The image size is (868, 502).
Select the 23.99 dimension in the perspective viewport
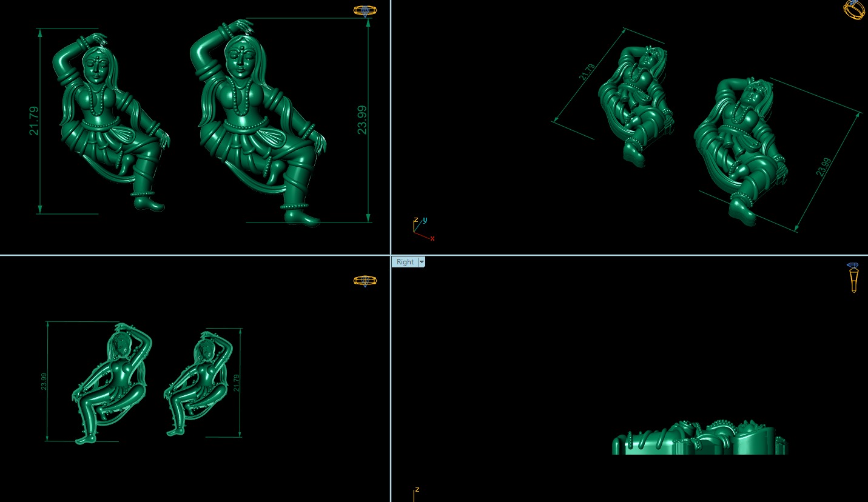tap(824, 167)
